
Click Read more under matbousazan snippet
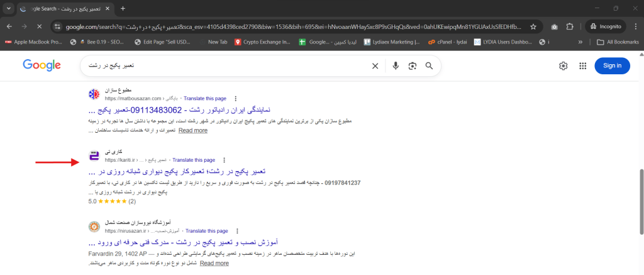(x=192, y=130)
